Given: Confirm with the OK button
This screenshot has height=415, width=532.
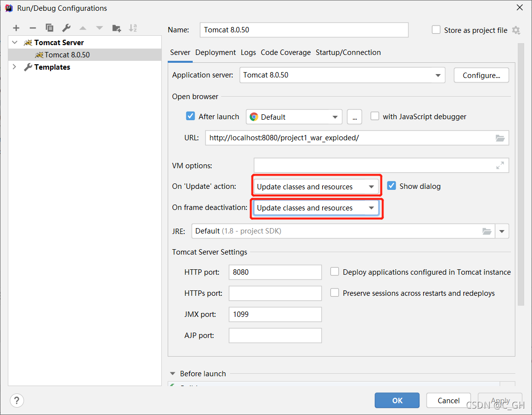Looking at the screenshot, I should 397,400.
